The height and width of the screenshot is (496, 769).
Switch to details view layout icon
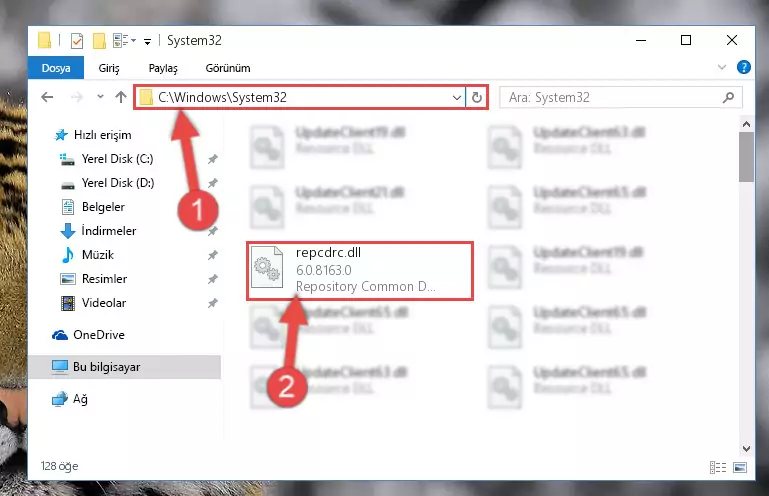pyautogui.click(x=718, y=468)
